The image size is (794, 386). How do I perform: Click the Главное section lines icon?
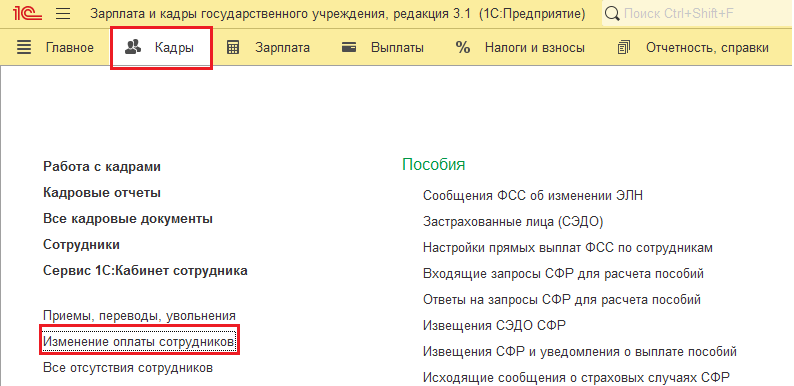(24, 48)
